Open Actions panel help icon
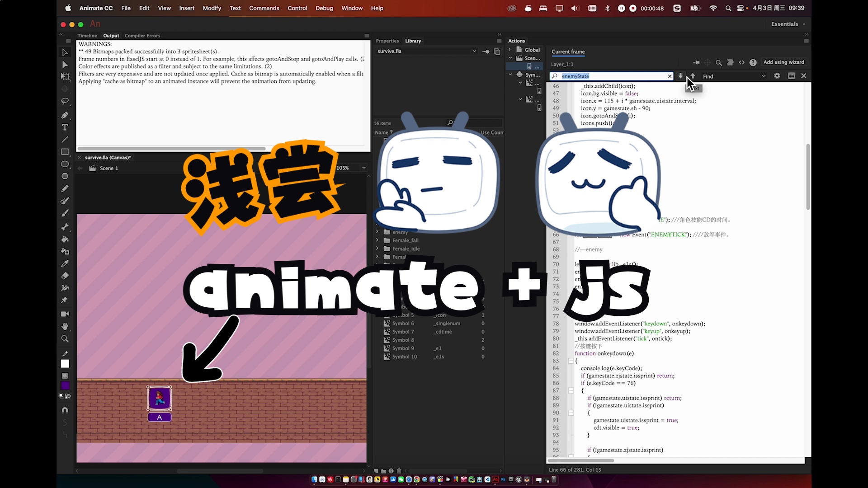This screenshot has height=488, width=868. click(753, 62)
